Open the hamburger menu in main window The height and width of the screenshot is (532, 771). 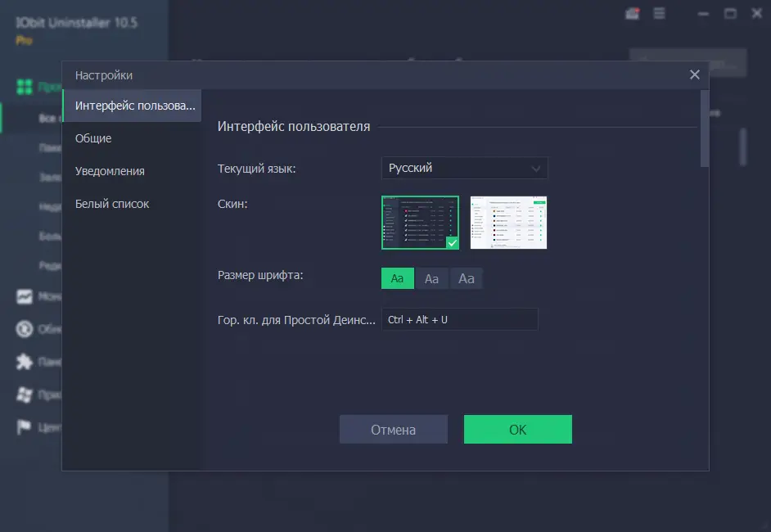[660, 14]
